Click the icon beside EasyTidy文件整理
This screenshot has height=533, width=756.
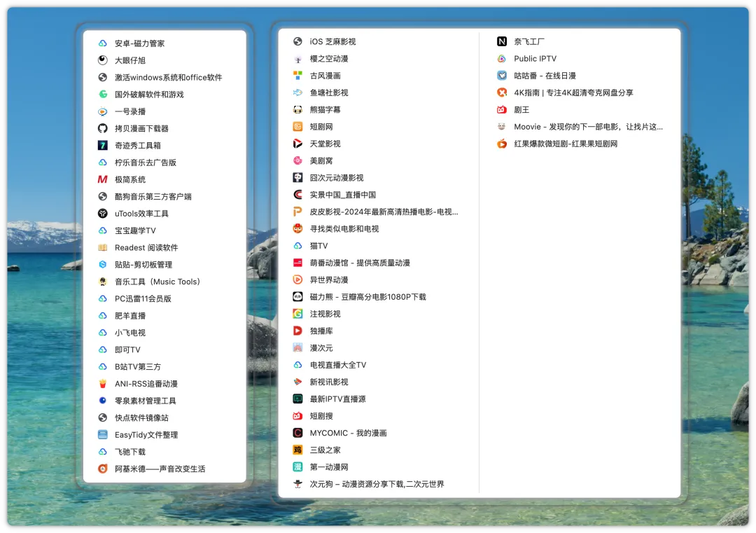coord(103,435)
